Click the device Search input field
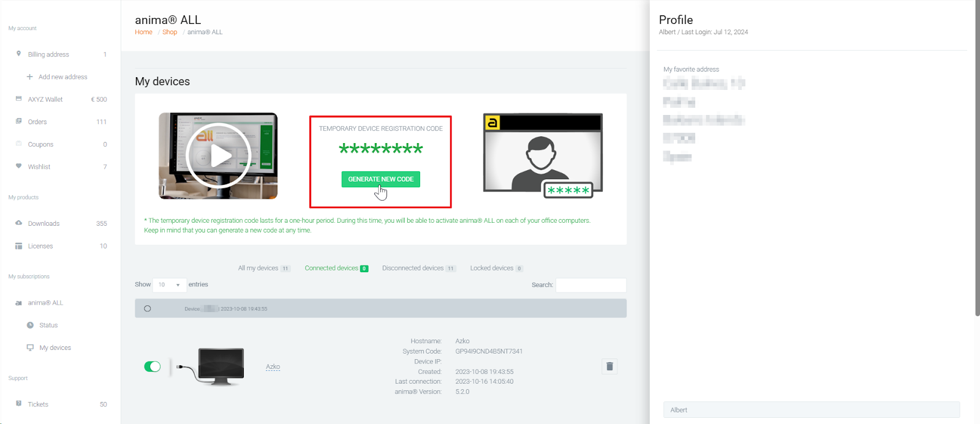Screen dimensions: 980x424 coord(590,285)
